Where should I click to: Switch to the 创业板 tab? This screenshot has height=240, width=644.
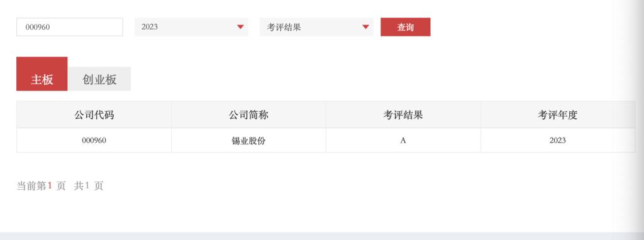pyautogui.click(x=99, y=79)
